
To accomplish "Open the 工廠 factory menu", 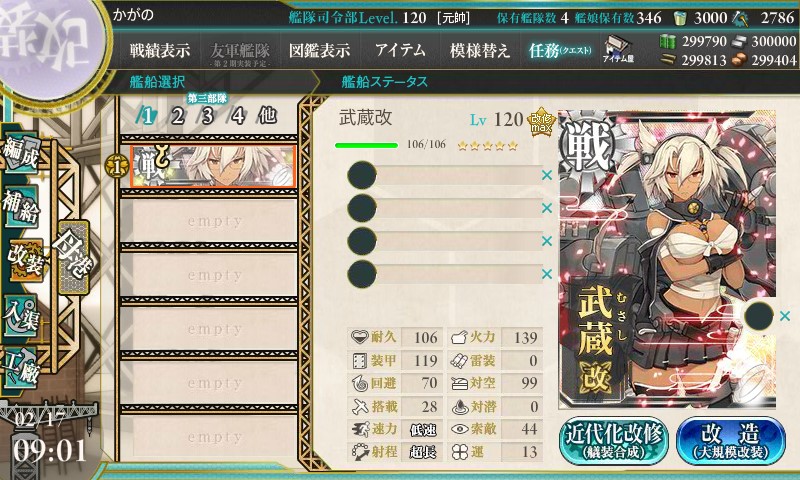I will (21, 368).
